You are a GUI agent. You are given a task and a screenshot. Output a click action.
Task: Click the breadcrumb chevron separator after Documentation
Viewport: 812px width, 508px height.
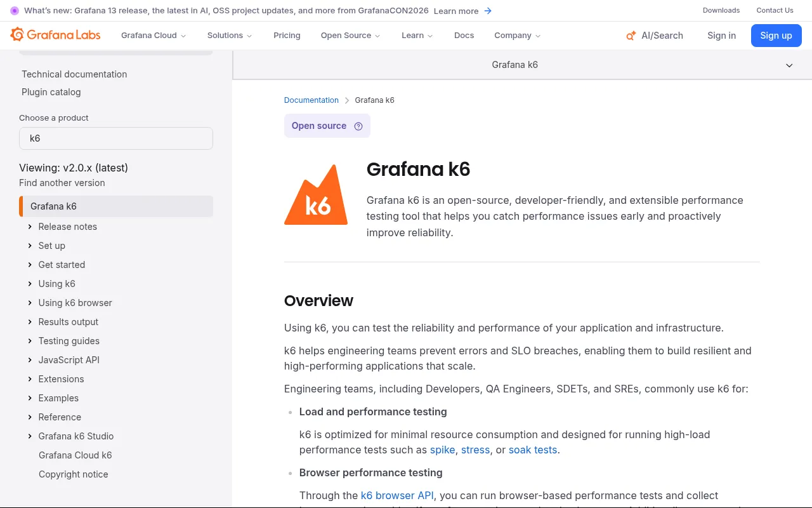pos(347,100)
